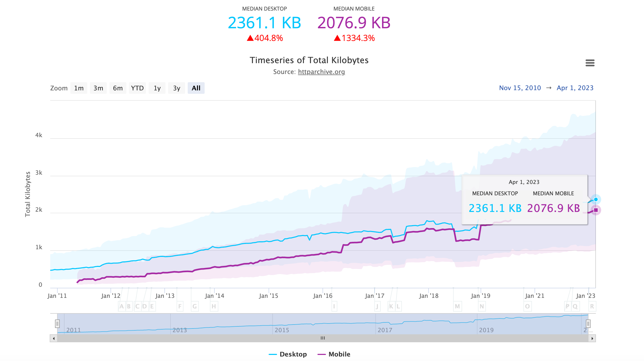Image resolution: width=644 pixels, height=361 pixels.
Task: Click the 1334.3% mobile increase indicator
Action: pos(354,38)
